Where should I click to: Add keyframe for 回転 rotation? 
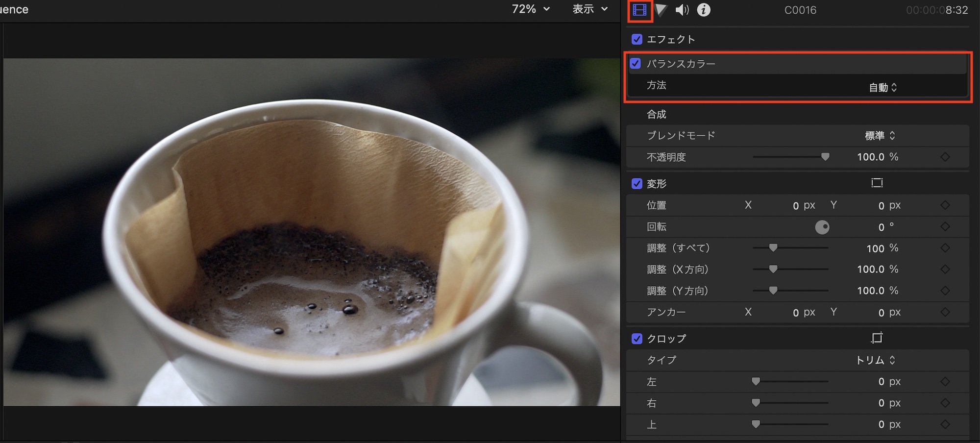coord(945,227)
